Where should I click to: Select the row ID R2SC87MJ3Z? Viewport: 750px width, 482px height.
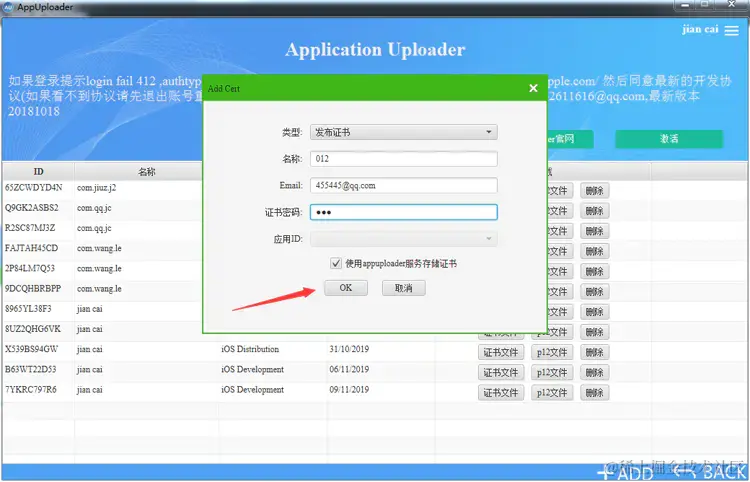pos(30,228)
